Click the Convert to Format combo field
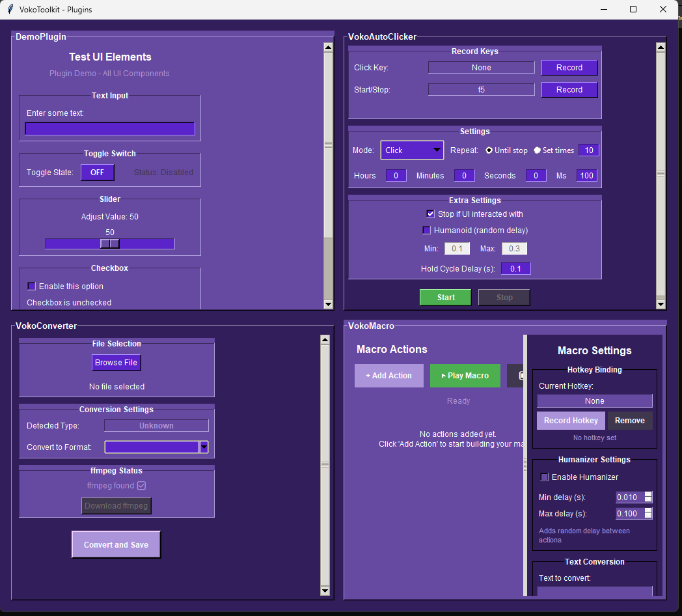This screenshot has height=616, width=682. click(152, 447)
